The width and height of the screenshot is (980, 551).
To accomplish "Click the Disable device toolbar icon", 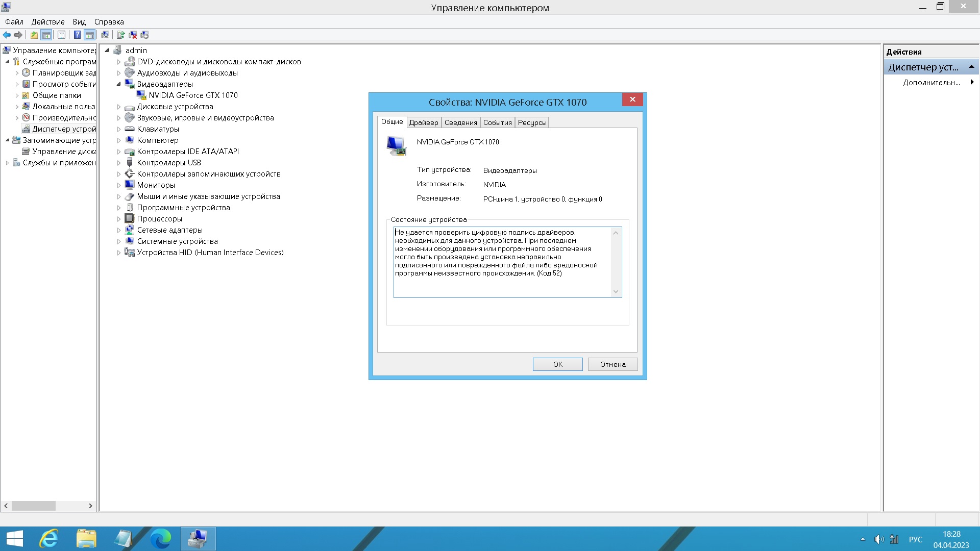I will [144, 35].
